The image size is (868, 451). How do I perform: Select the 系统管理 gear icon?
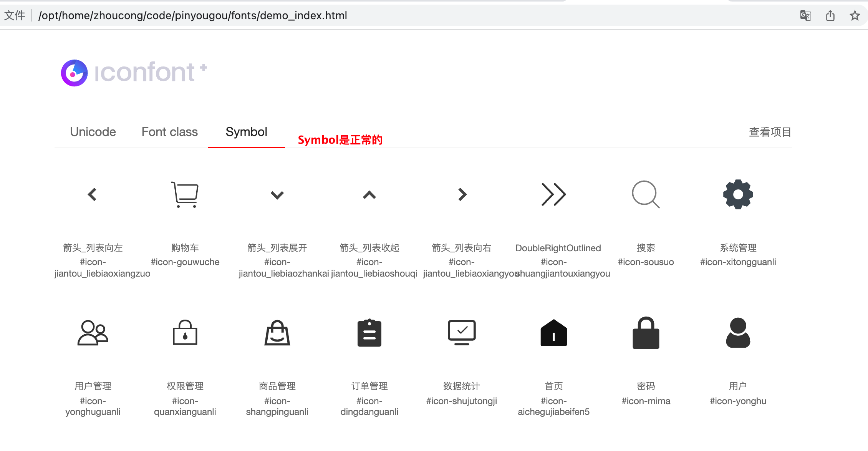[738, 194]
